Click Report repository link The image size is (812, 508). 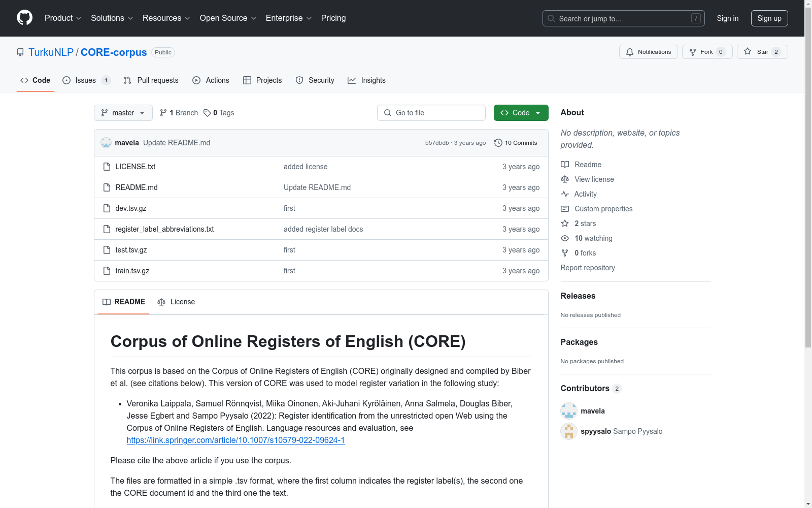click(588, 268)
